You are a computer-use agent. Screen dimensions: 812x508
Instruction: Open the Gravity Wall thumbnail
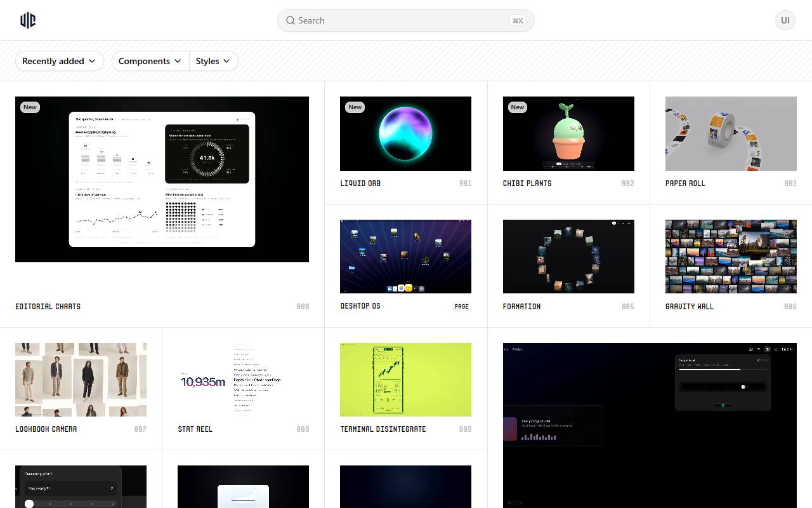731,257
